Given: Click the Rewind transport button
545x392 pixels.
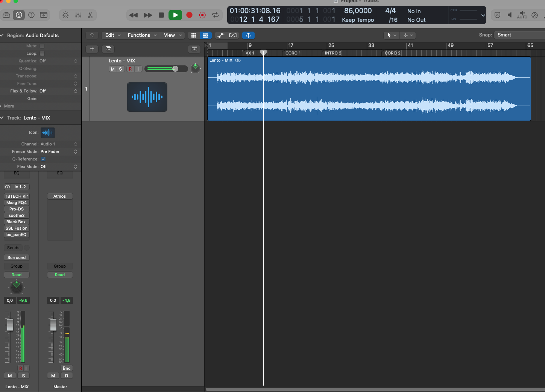Looking at the screenshot, I should point(133,15).
